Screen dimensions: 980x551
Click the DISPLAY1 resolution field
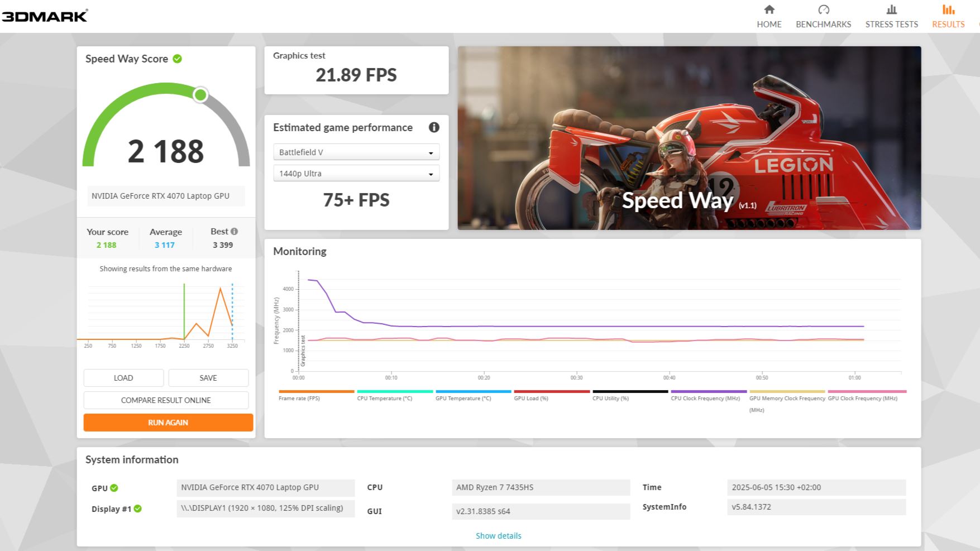(x=266, y=509)
